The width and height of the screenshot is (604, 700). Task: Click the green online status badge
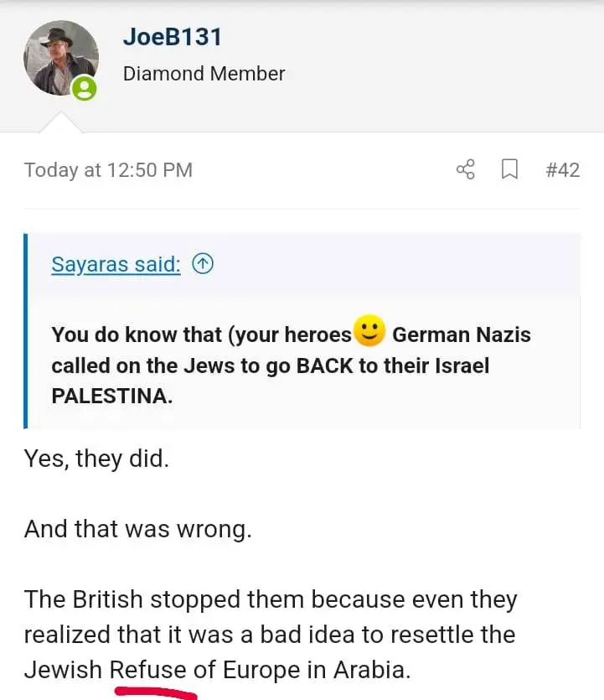85,89
